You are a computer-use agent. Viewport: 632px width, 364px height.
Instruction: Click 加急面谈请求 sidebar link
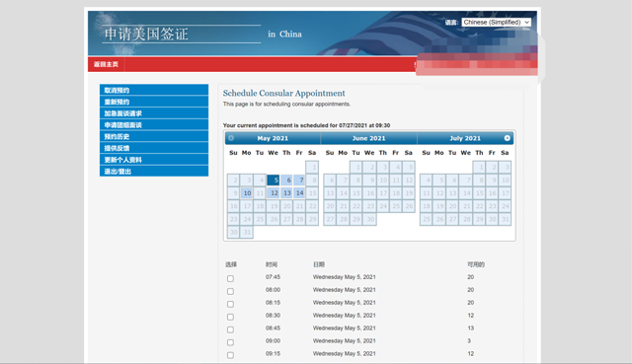coord(154,113)
